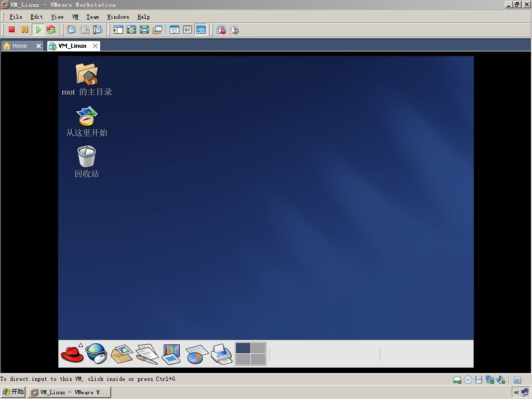Screen dimensions: 532x399
Task: Open the print manager printer icon
Action: tap(221, 354)
